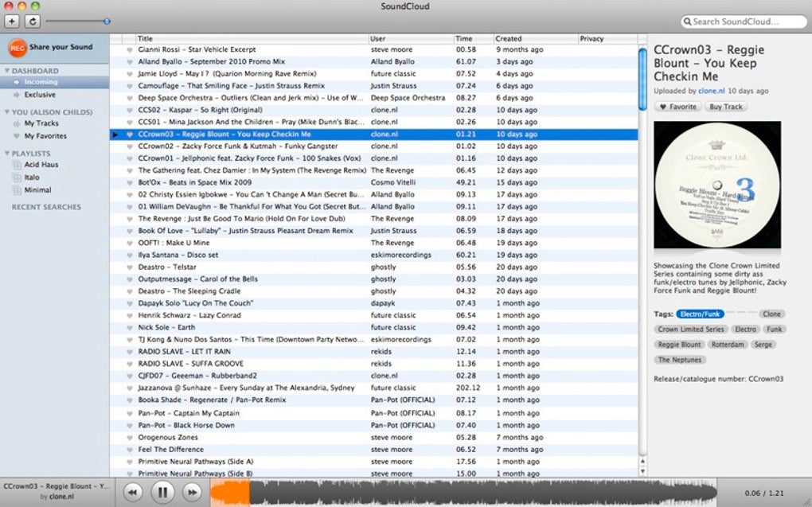The image size is (812, 507).
Task: Go back to the previous track
Action: [133, 493]
